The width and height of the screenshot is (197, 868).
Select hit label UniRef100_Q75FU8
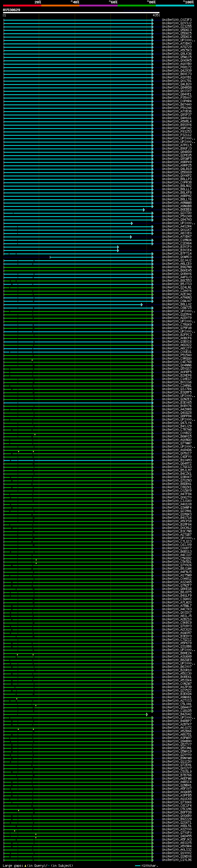coord(177,328)
